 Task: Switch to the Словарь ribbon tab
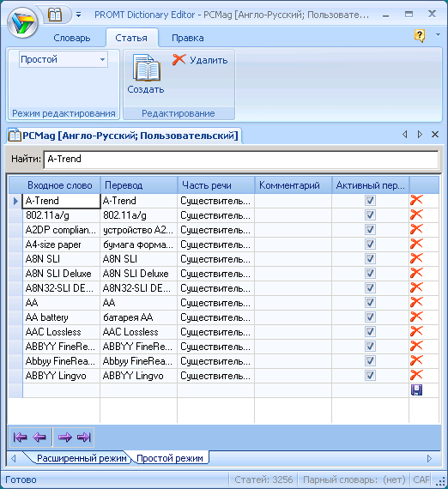click(72, 38)
